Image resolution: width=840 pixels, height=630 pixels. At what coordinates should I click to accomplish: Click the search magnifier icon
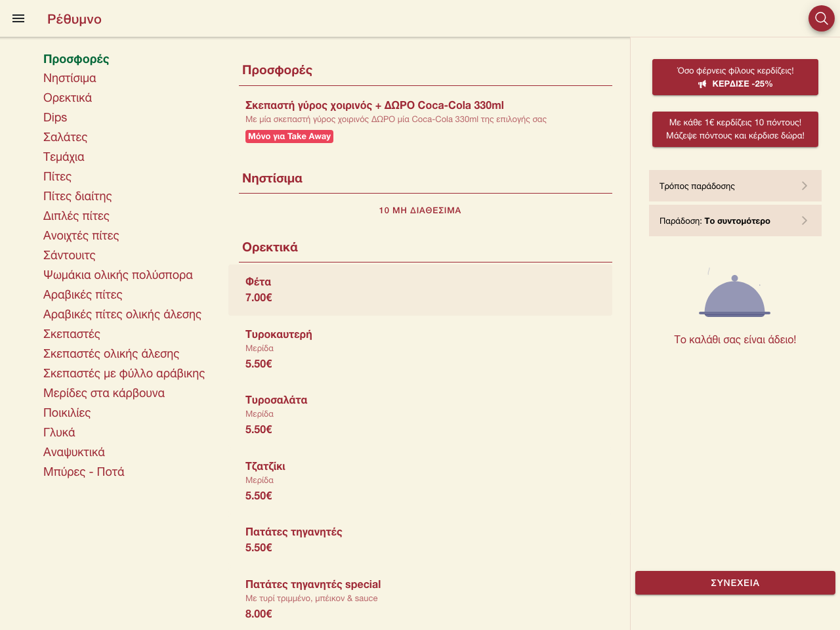(821, 18)
